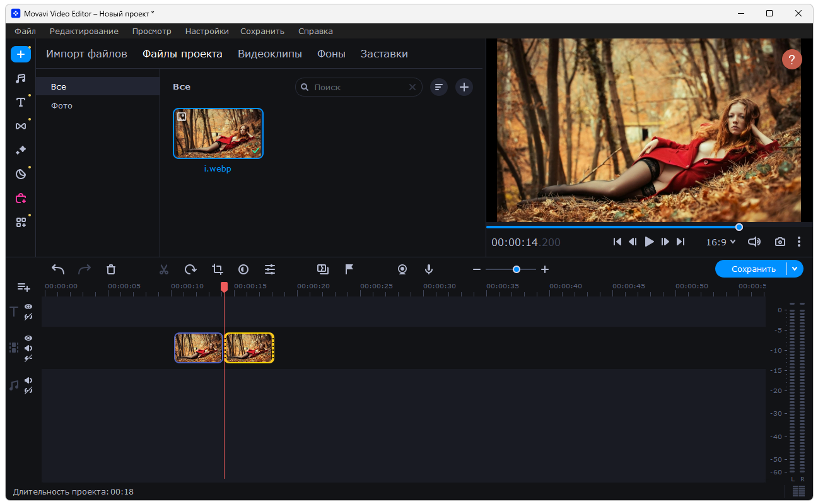
Task: Open the Редактирование menu
Action: tap(84, 31)
